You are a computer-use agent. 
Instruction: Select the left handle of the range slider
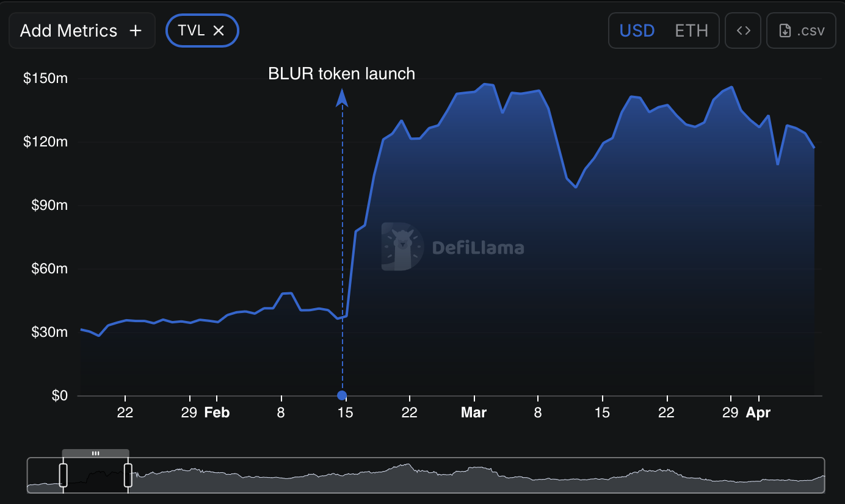[63, 475]
